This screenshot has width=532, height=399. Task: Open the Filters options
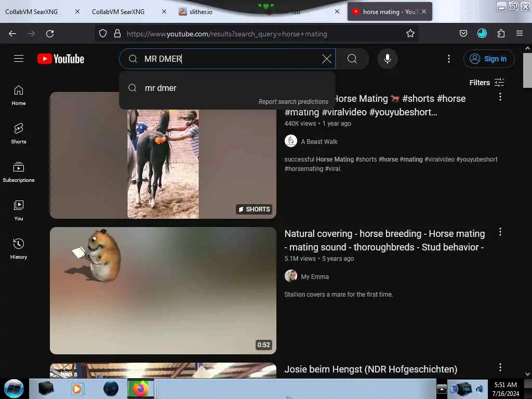(486, 83)
